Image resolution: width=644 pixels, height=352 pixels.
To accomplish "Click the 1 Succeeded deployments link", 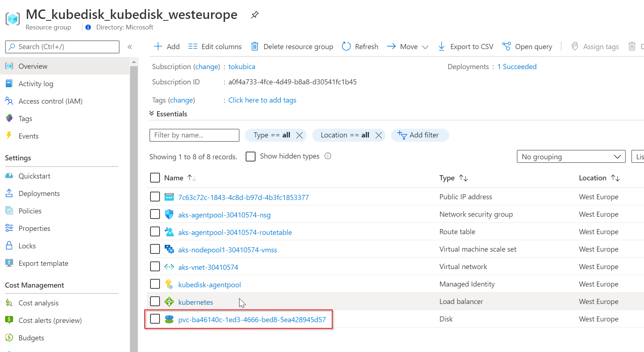I will tap(517, 67).
